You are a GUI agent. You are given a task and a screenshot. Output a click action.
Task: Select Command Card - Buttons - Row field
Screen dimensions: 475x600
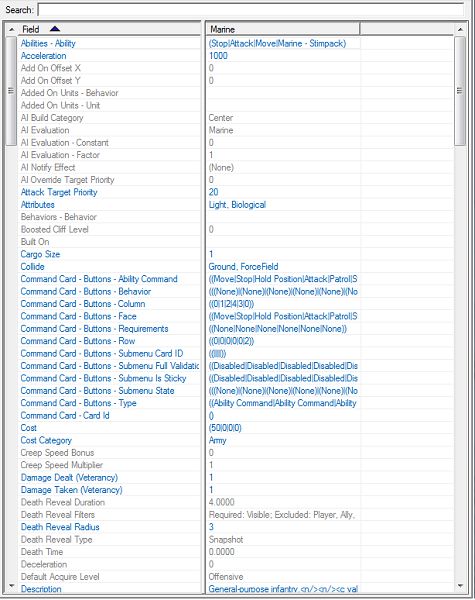click(x=109, y=341)
